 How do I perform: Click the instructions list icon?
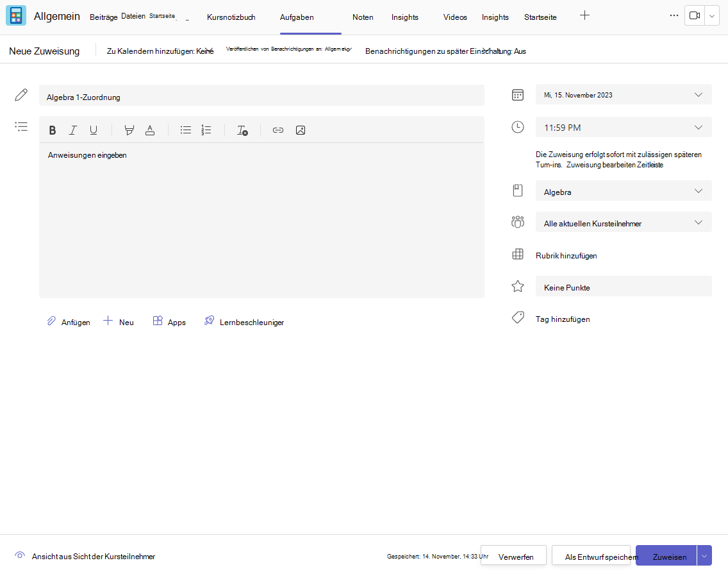tap(21, 126)
